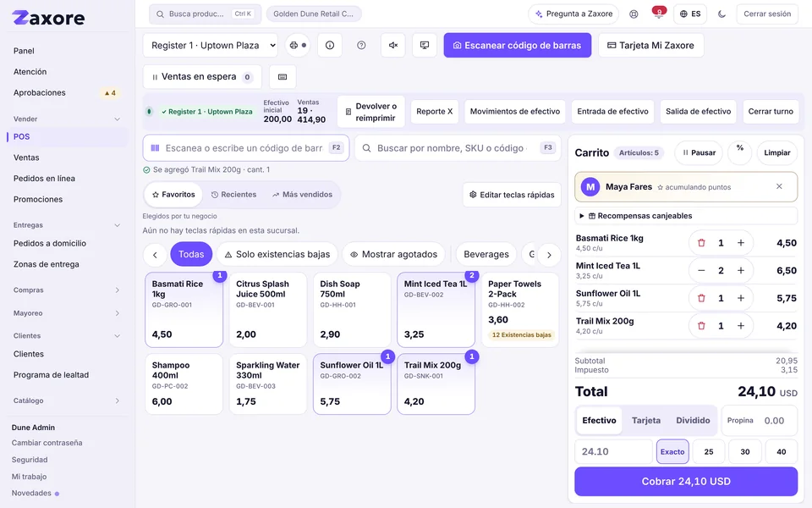Enable Solo existencias bajas filter
The image size is (812, 508).
point(277,254)
